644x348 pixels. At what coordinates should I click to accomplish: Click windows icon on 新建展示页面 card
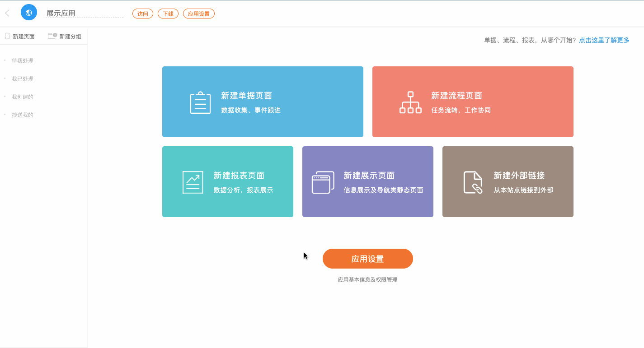(323, 182)
